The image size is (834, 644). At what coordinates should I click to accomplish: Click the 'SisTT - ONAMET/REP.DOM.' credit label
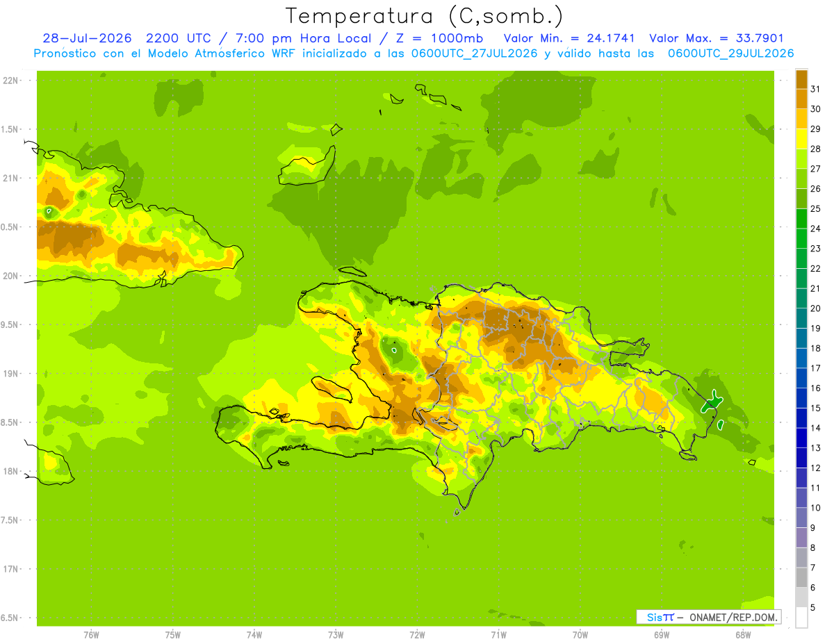point(708,617)
